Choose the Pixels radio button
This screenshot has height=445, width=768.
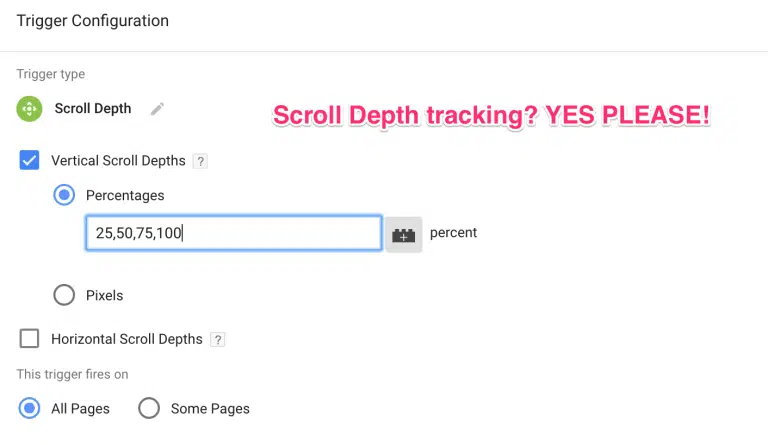click(x=64, y=295)
